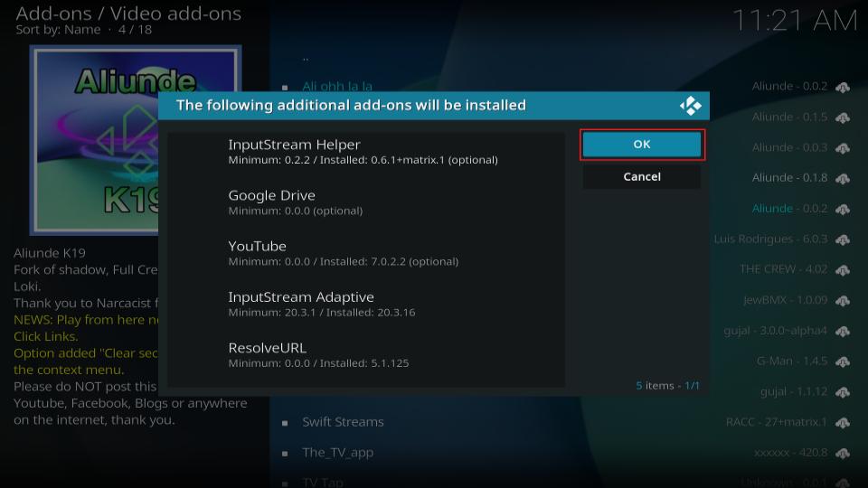Screen dimensions: 868x488
Task: Click the 11:21 AM clock display
Action: tap(795, 22)
